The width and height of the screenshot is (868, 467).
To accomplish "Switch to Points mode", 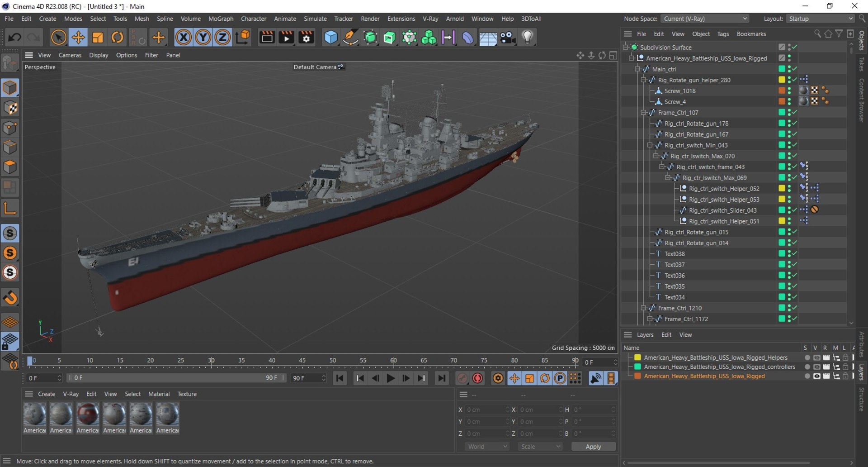I will [10, 128].
